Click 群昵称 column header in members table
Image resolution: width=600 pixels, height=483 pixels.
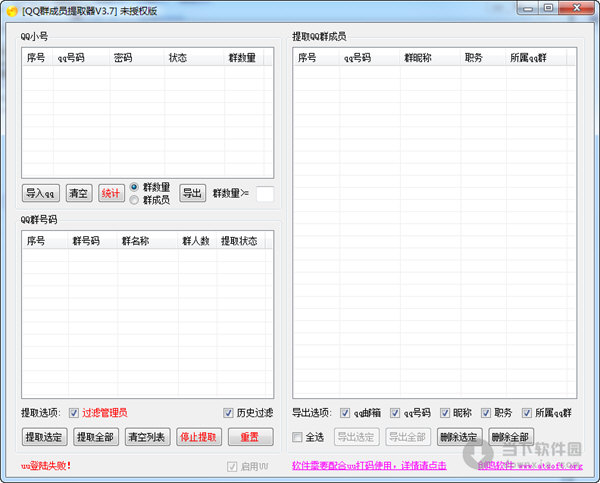(x=430, y=58)
